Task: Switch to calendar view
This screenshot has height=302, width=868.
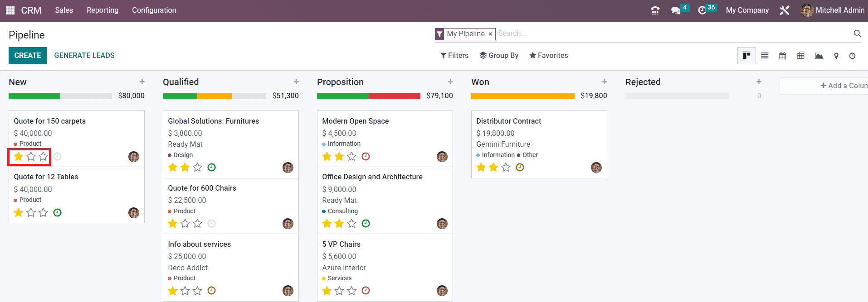Action: coord(783,56)
